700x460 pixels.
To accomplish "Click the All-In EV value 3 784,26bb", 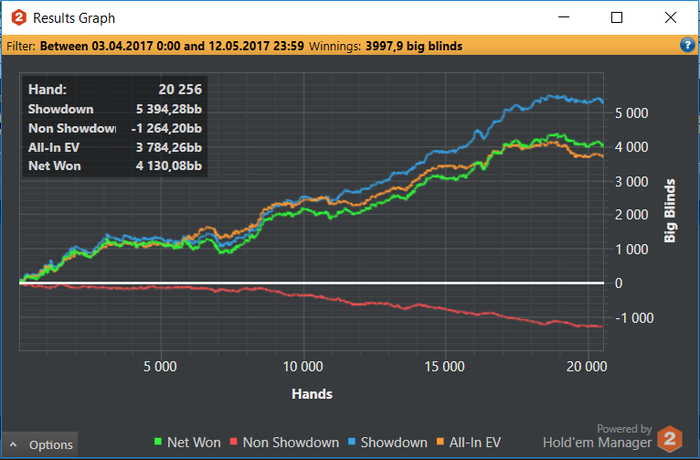I will (169, 147).
